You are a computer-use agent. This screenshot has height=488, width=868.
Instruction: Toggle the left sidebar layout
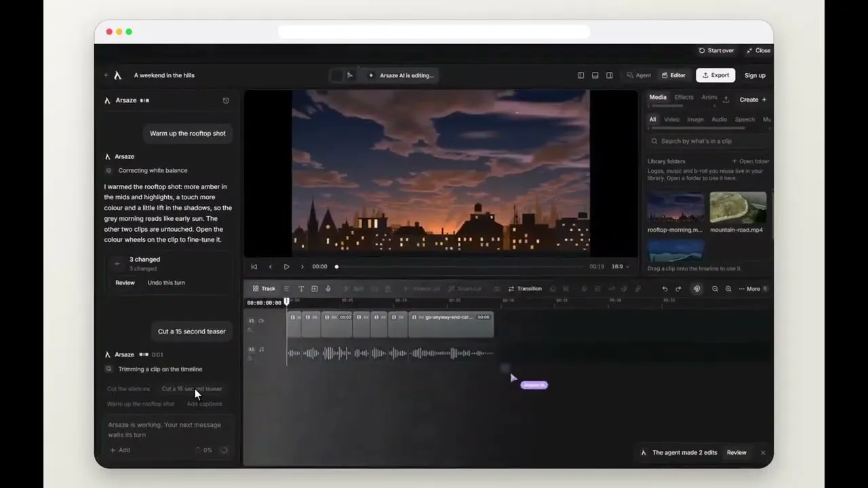[x=580, y=75]
